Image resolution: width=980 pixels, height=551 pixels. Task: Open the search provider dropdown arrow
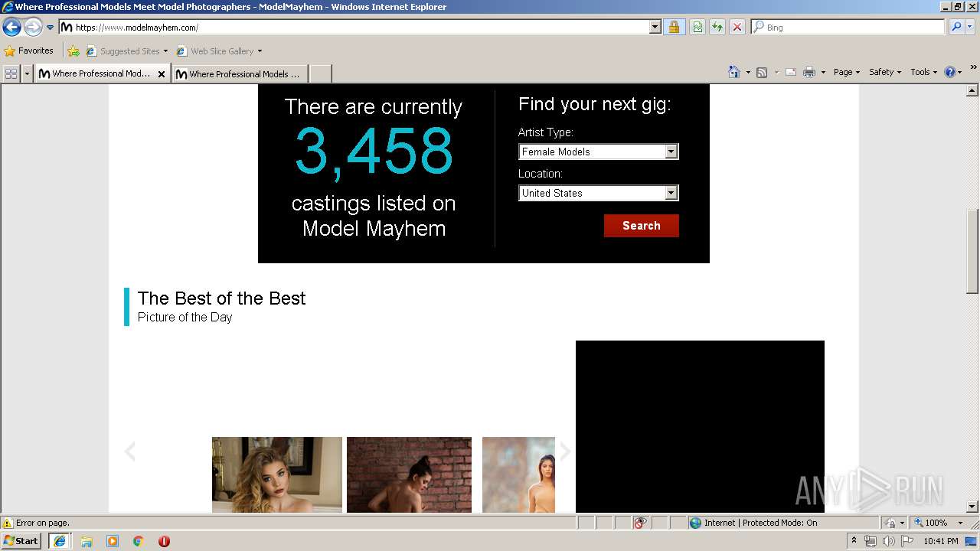pyautogui.click(x=970, y=28)
